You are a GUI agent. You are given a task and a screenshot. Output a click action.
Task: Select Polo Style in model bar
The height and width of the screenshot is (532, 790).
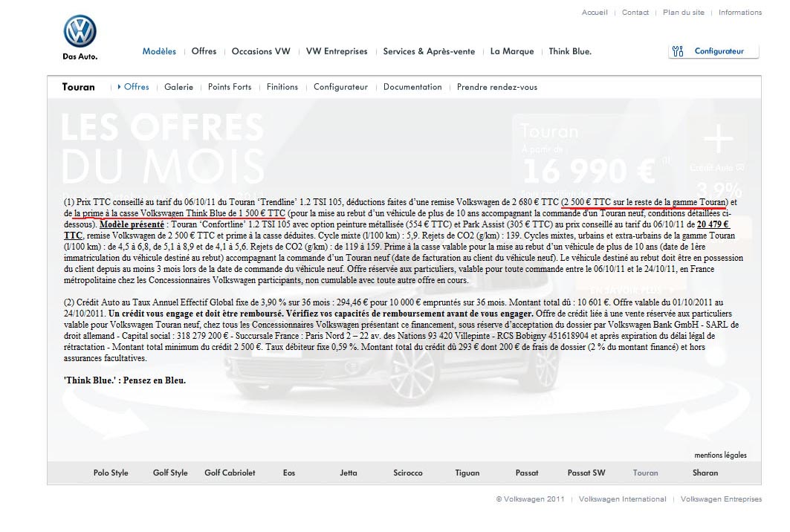click(x=111, y=473)
